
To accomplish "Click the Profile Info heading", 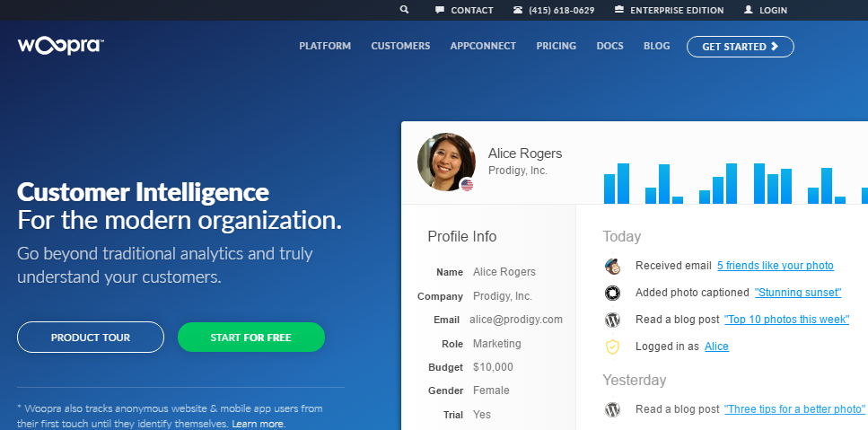I will click(x=461, y=236).
